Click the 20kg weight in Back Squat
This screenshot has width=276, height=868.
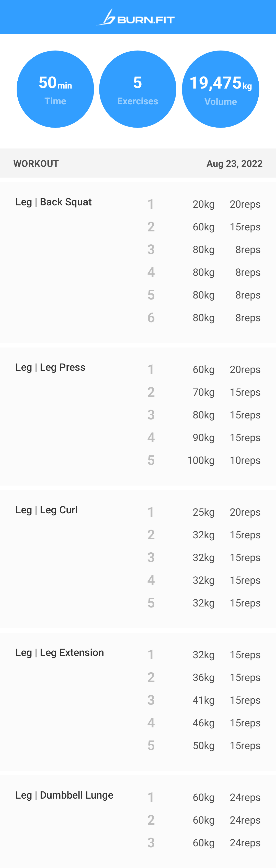[x=203, y=204]
